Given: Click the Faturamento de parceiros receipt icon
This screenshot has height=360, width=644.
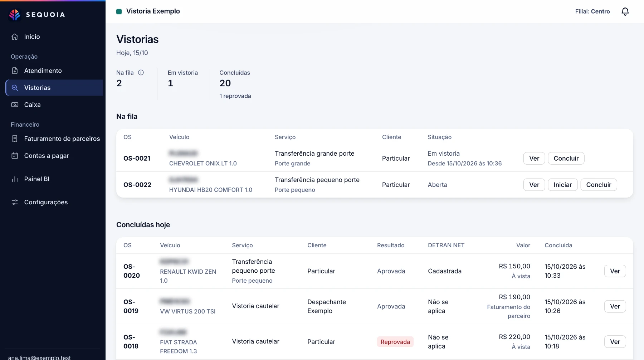Looking at the screenshot, I should coord(15,139).
